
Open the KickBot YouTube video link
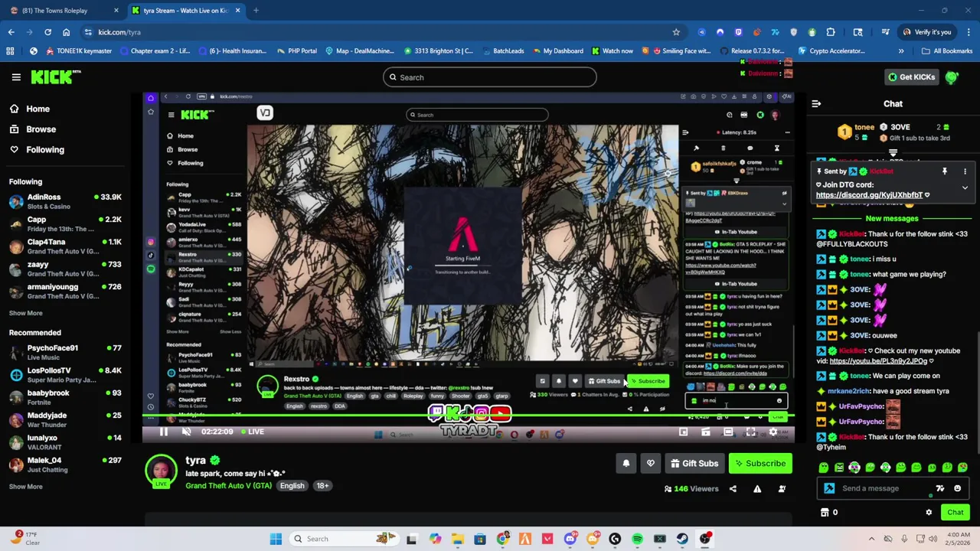coord(878,360)
